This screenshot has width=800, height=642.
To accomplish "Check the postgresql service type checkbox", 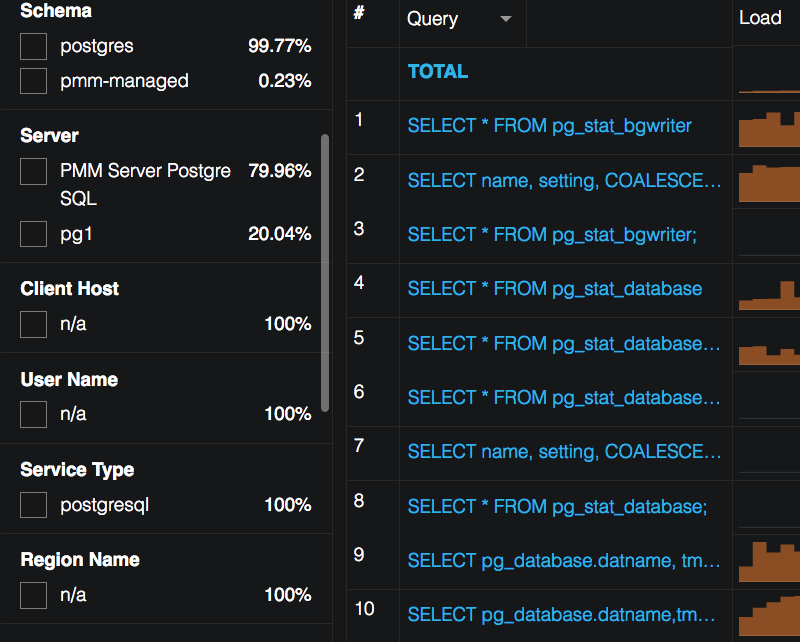I will (34, 505).
